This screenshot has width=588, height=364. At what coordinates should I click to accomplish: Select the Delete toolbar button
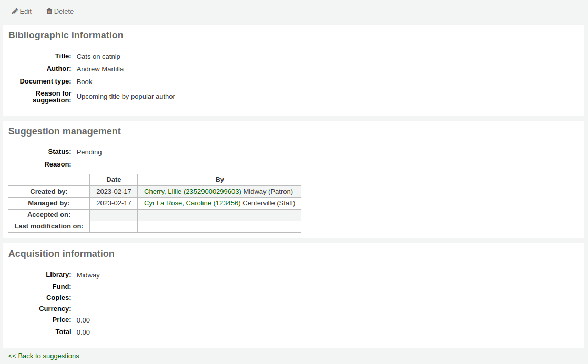point(59,11)
